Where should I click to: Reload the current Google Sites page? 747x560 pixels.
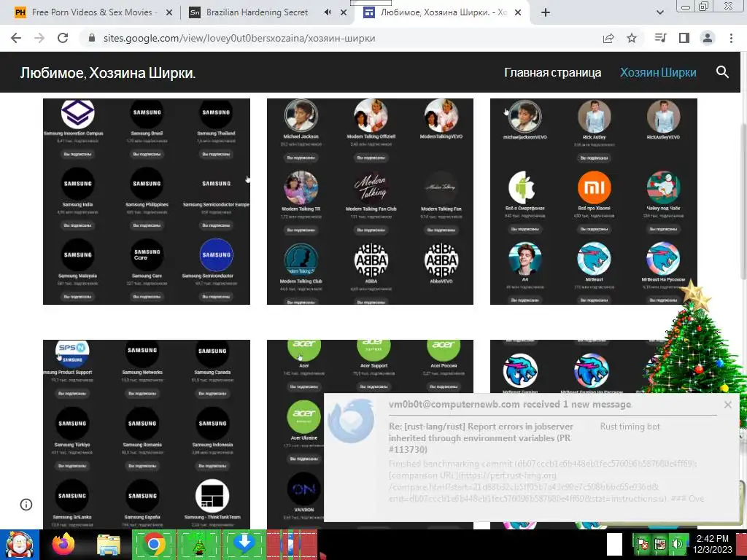[x=63, y=38]
